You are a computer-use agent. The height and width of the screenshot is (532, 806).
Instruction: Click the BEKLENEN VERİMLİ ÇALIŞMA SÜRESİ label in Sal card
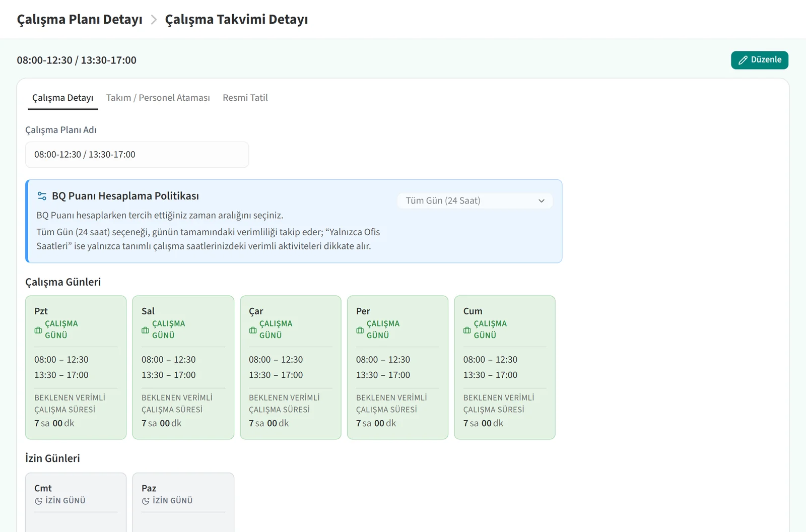(x=177, y=404)
